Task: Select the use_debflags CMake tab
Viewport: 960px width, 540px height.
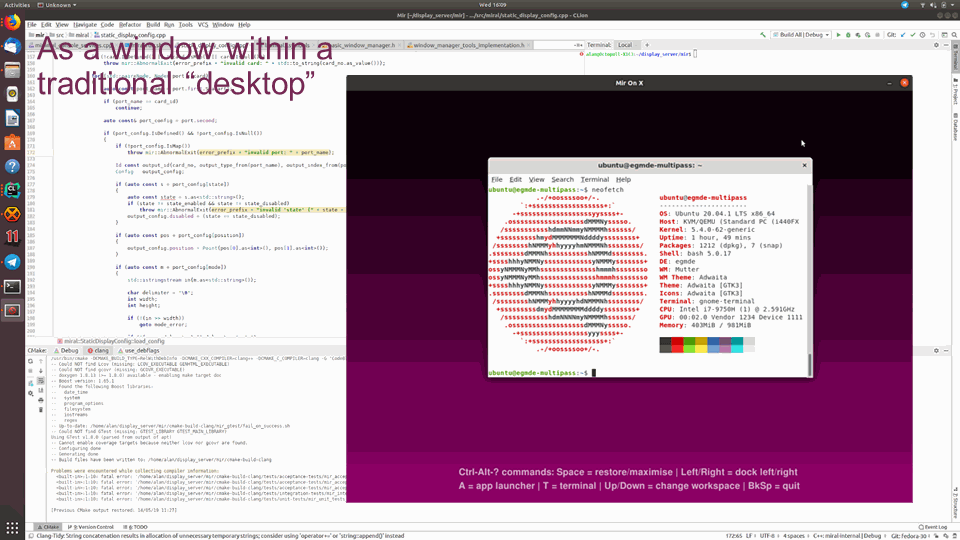Action: pos(140,351)
